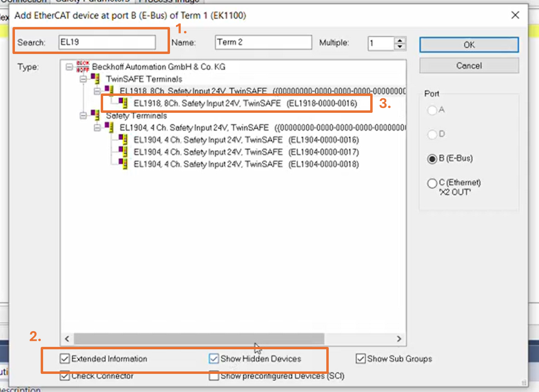Click into the Search input field
Image resolution: width=539 pixels, height=392 pixels.
tap(107, 42)
